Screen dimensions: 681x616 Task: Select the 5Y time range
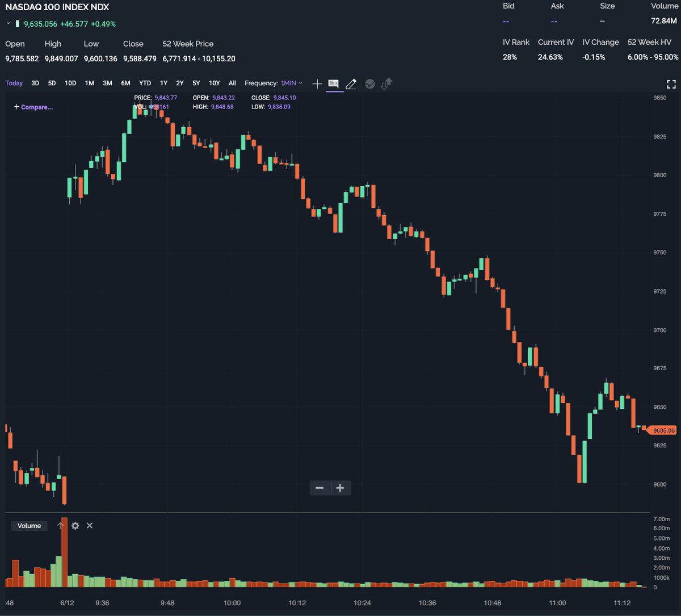[196, 83]
